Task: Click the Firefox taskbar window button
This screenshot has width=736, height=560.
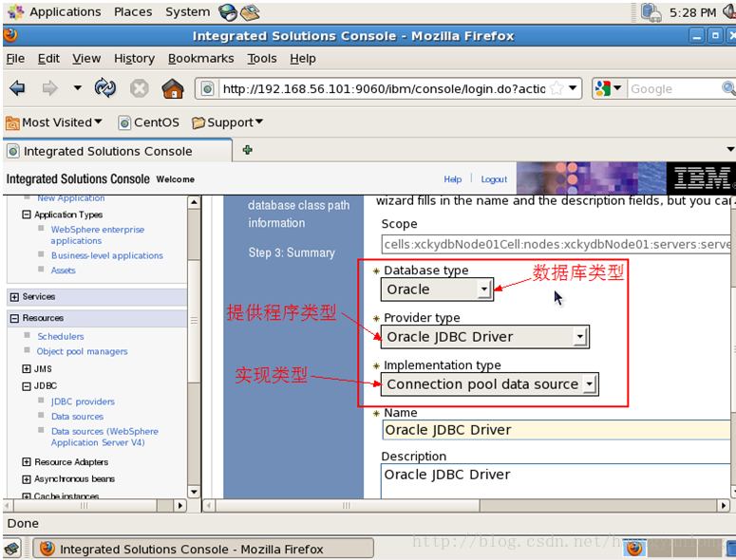Action: [203, 549]
